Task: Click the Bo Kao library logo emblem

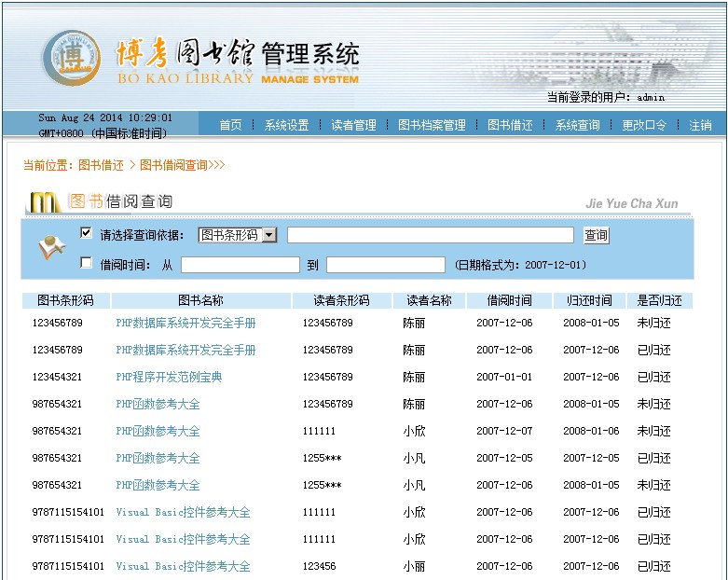Action: click(72, 58)
